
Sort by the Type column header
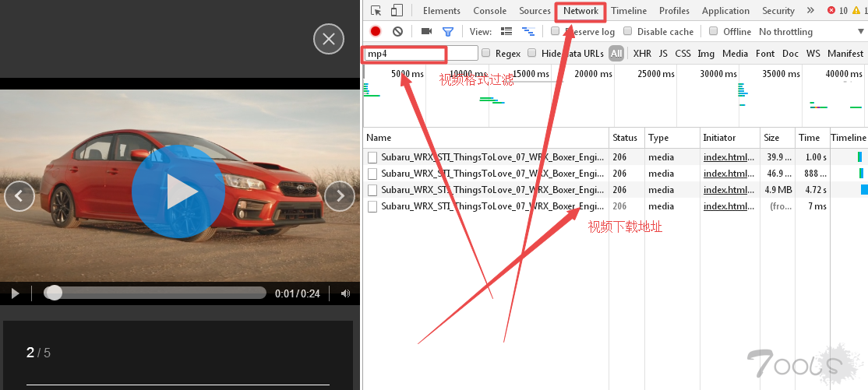pos(672,138)
